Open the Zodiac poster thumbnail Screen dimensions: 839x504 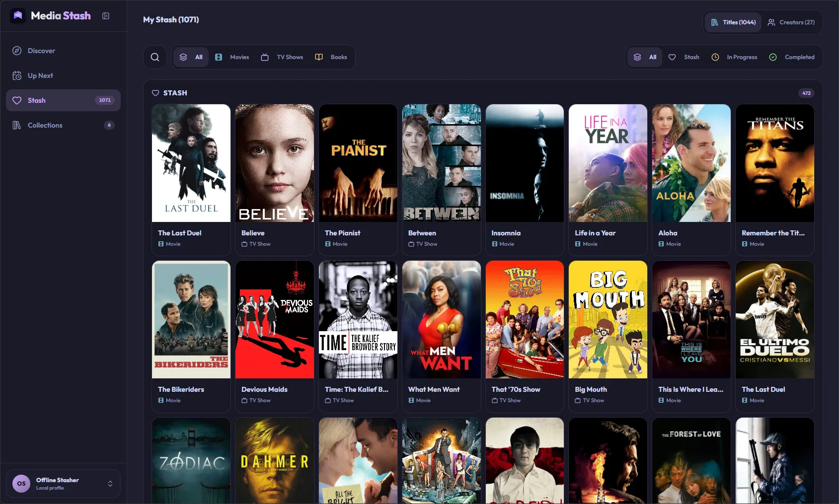pyautogui.click(x=191, y=461)
